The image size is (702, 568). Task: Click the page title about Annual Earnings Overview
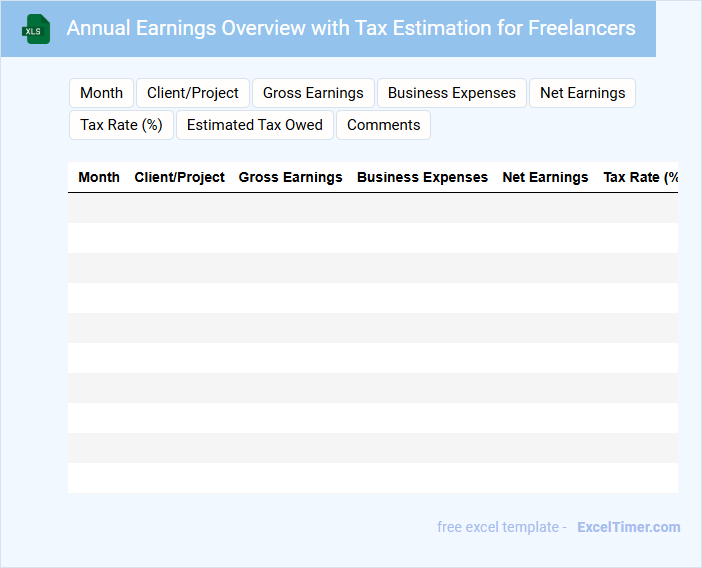click(x=350, y=28)
